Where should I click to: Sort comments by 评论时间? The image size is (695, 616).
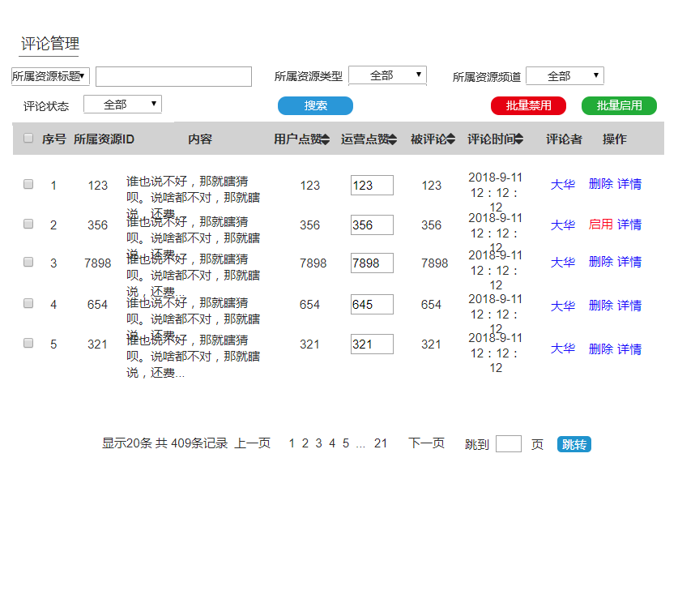(x=518, y=139)
